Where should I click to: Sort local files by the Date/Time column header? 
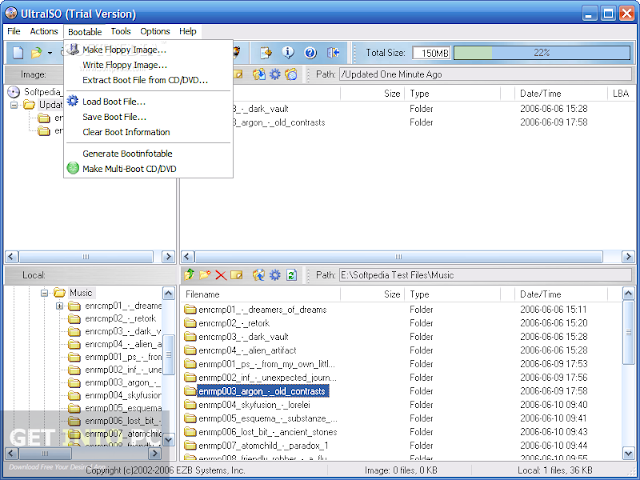pyautogui.click(x=560, y=294)
